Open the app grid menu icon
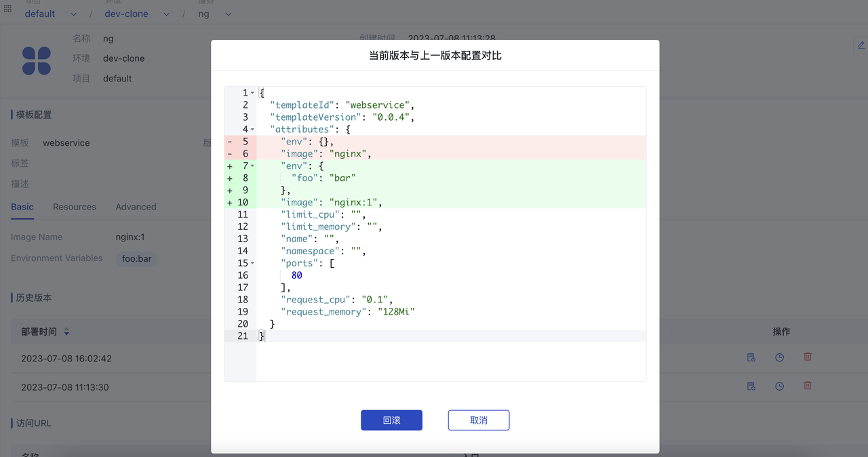 7,9
